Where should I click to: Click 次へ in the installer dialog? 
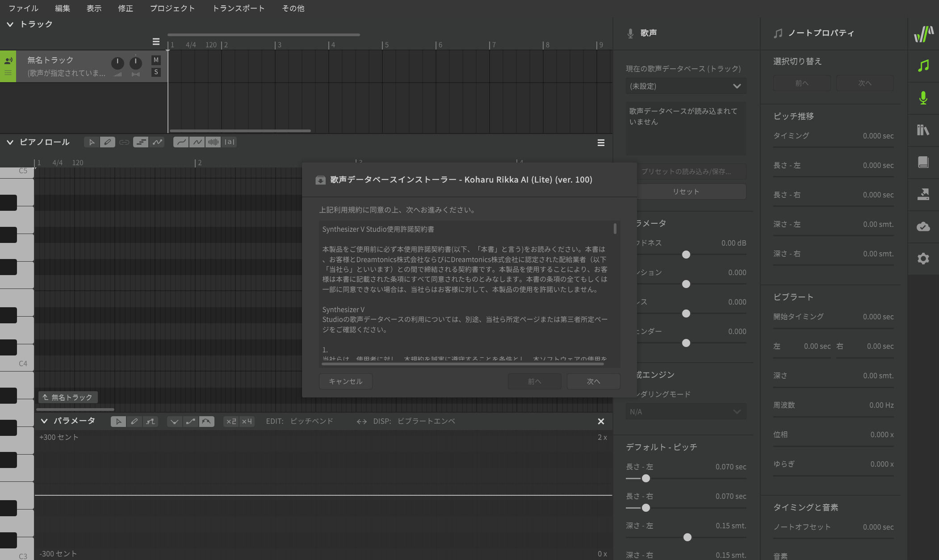coord(593,381)
